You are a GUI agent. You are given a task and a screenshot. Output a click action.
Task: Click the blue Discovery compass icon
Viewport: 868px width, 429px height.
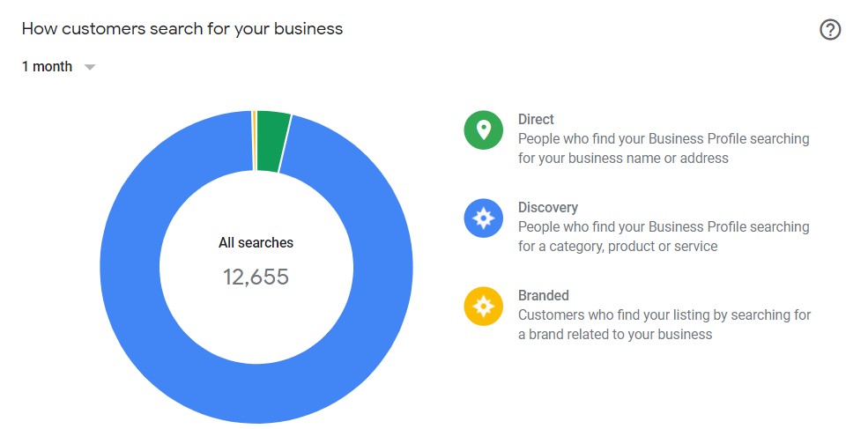coord(483,218)
